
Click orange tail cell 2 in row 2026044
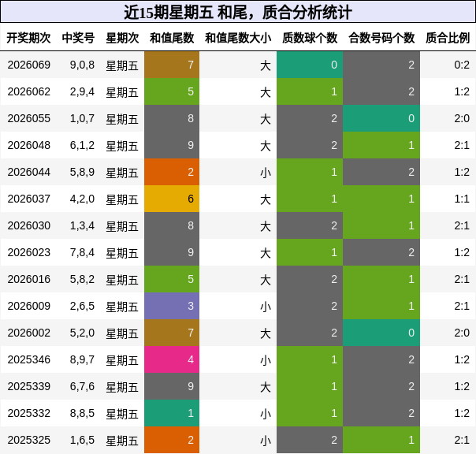coord(172,172)
